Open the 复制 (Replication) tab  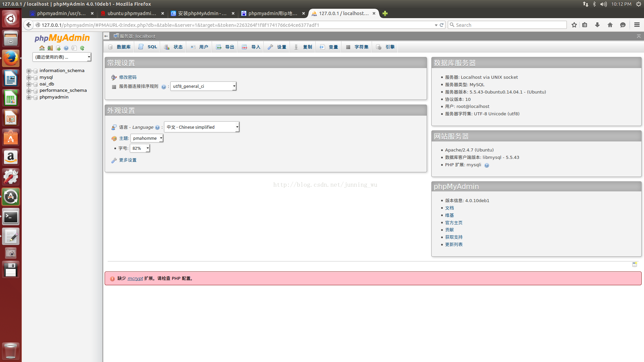[x=303, y=47]
